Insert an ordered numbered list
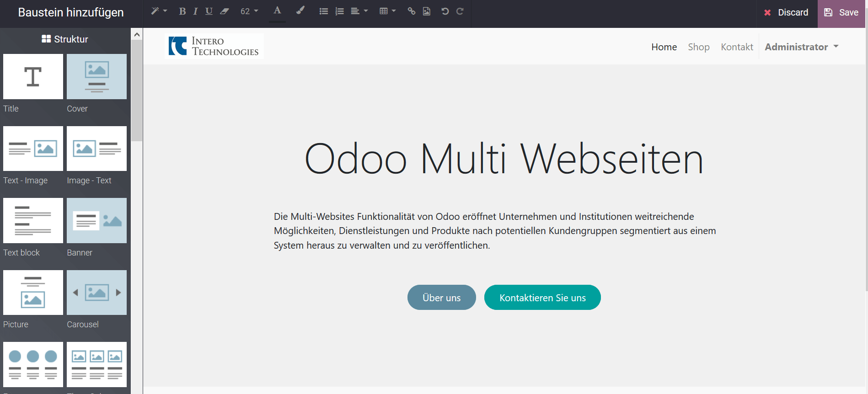Image resolution: width=868 pixels, height=394 pixels. [x=339, y=11]
